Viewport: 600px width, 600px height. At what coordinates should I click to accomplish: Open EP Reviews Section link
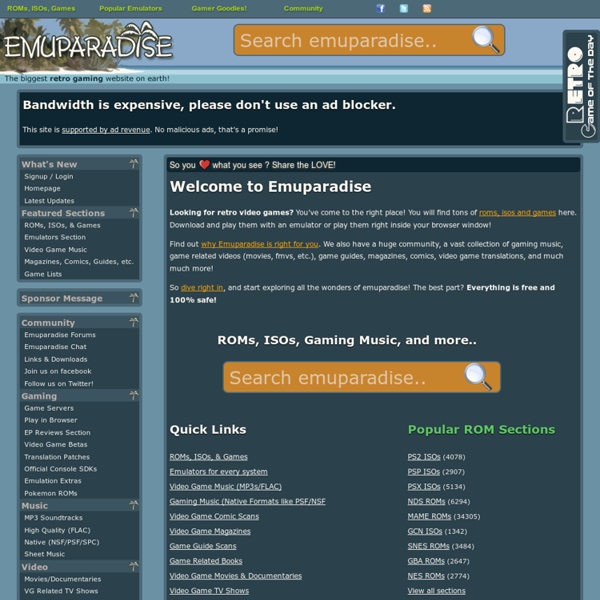click(x=57, y=432)
